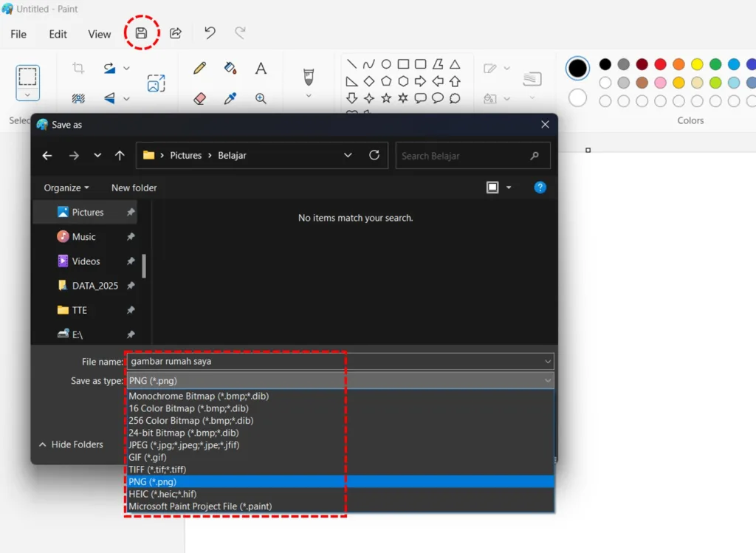Refresh the Belajar folder listing

374,156
